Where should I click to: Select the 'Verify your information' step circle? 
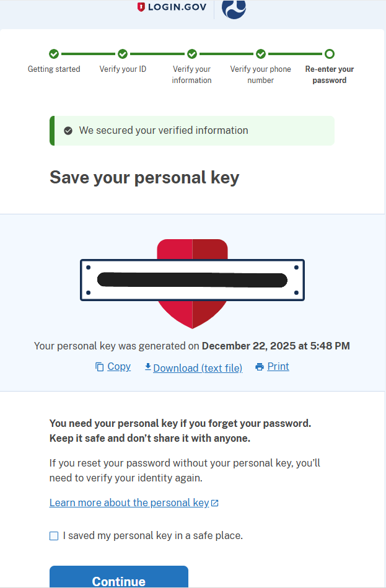[191, 54]
